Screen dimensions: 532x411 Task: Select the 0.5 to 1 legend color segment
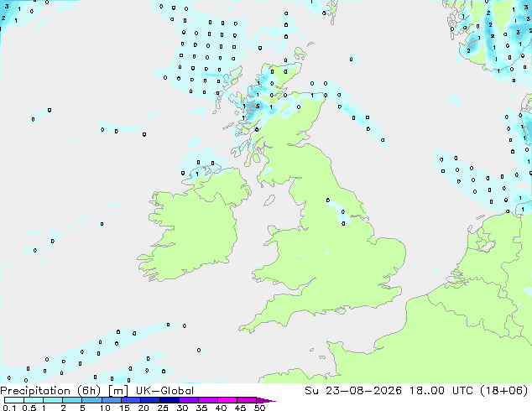point(34,400)
